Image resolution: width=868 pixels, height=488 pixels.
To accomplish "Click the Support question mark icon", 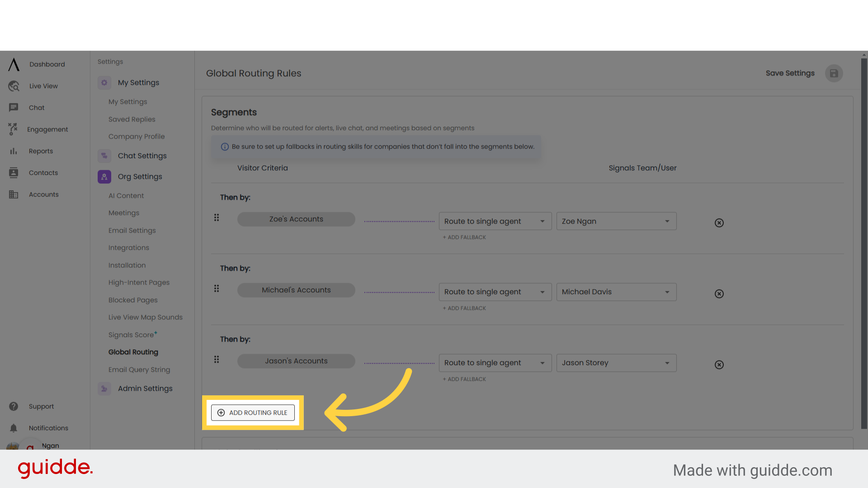I will pos(14,406).
